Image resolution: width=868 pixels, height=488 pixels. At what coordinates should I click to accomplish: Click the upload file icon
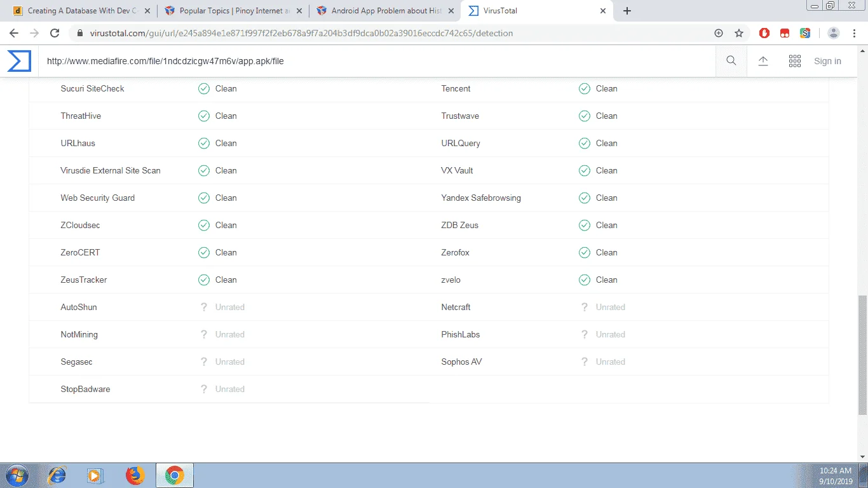(x=763, y=61)
